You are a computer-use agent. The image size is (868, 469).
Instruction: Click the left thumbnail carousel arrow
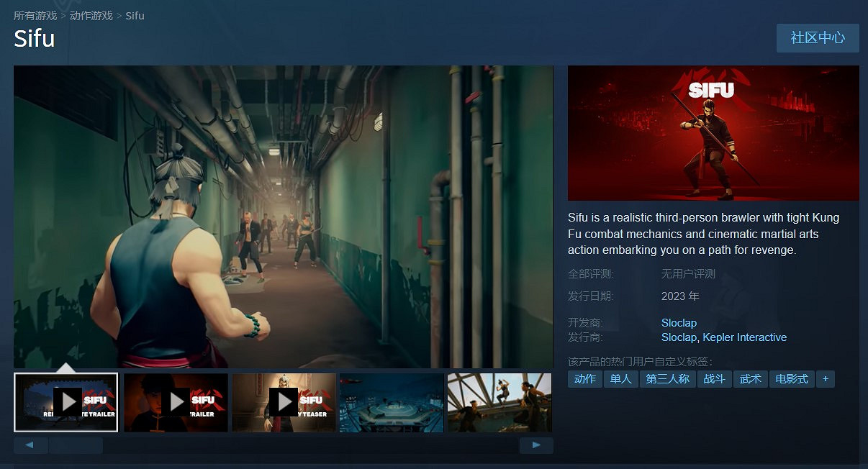point(30,445)
